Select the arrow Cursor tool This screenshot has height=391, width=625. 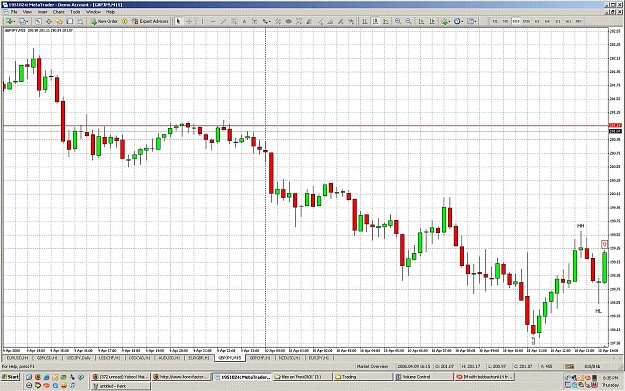pyautogui.click(x=179, y=22)
